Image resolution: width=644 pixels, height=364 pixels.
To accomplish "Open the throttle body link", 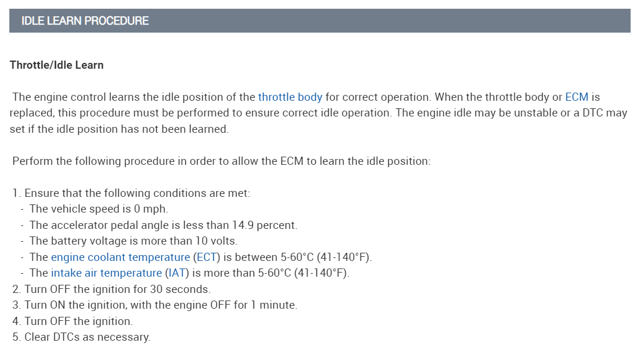I will (x=290, y=97).
